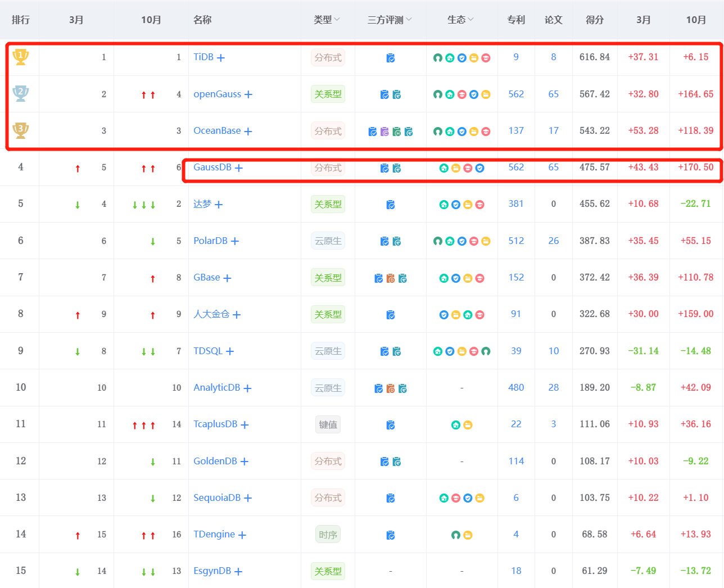Click the gold first-place trophy icon
Viewport: 724px width, 588px height.
click(x=21, y=57)
